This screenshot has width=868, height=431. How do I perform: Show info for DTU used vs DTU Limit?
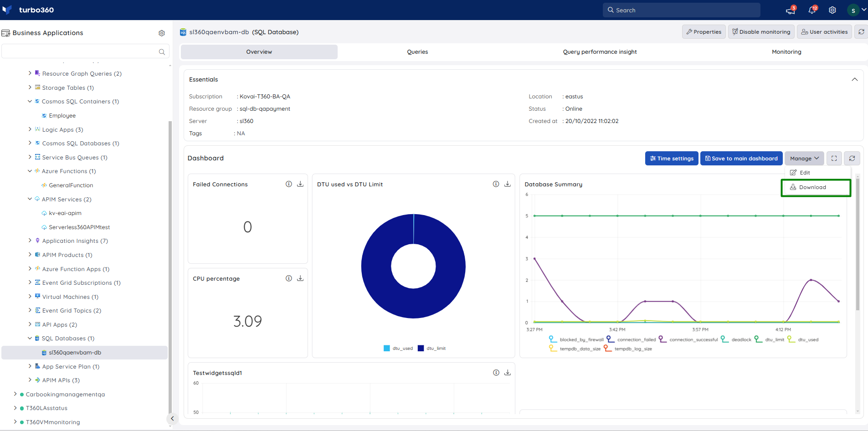[496, 184]
